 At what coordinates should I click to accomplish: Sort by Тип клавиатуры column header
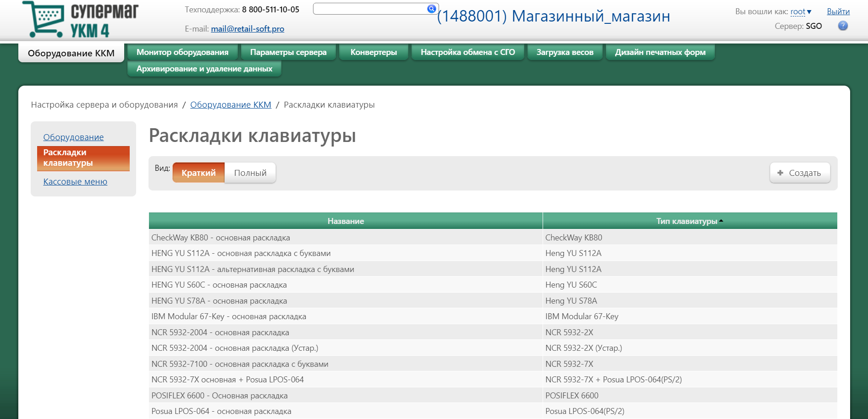(x=690, y=221)
